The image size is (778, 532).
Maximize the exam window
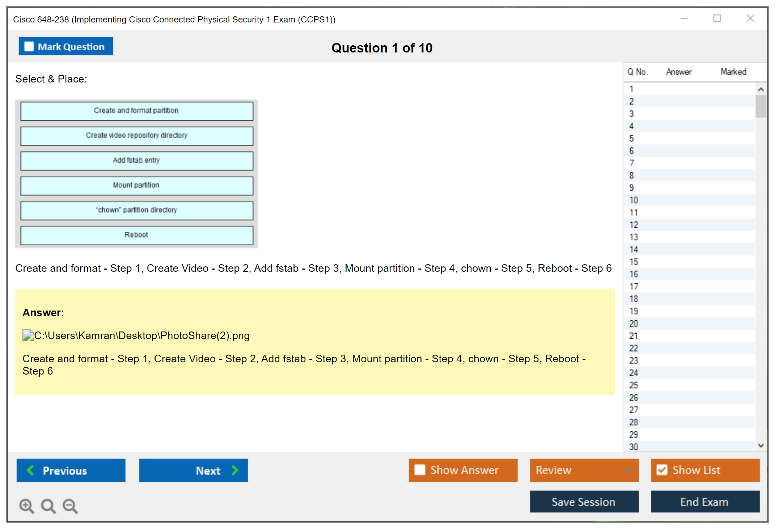pyautogui.click(x=717, y=18)
